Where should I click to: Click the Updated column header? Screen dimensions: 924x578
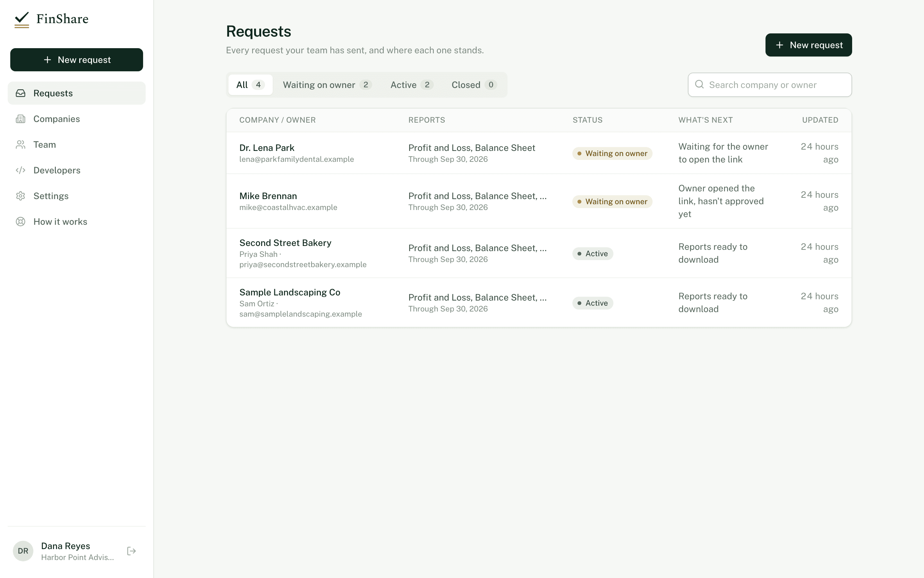point(820,120)
